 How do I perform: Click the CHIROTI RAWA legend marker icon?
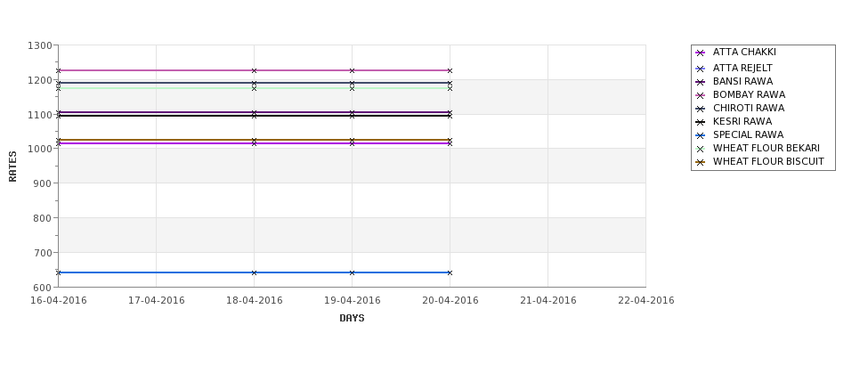click(701, 109)
